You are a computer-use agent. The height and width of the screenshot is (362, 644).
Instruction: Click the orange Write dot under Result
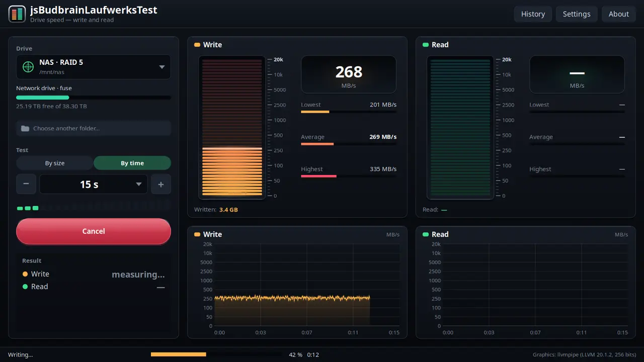(x=25, y=274)
